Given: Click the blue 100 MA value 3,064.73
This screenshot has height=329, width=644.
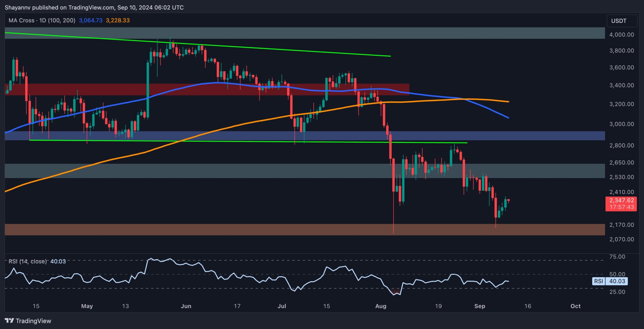Looking at the screenshot, I should pos(91,20).
